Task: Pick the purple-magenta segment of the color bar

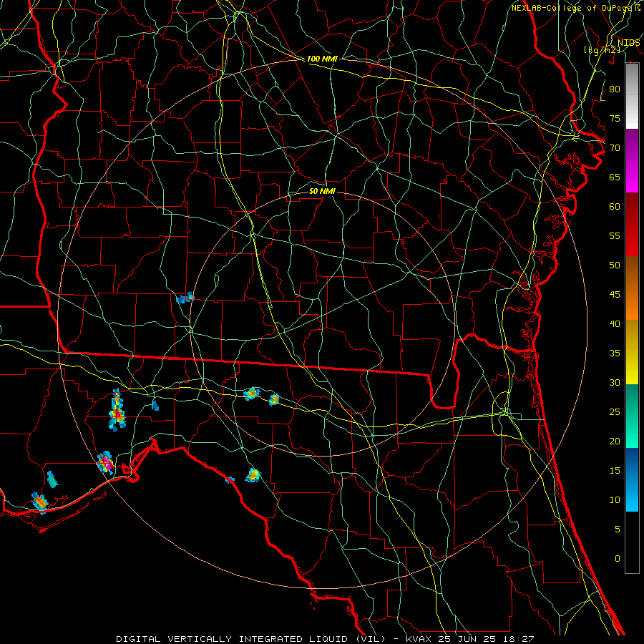Action: pos(632,160)
